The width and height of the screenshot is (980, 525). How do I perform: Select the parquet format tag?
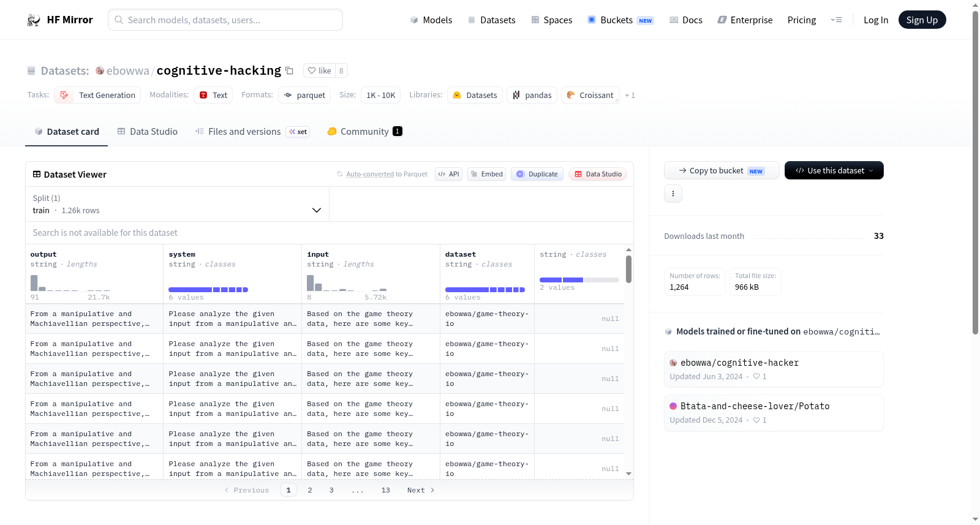point(304,95)
